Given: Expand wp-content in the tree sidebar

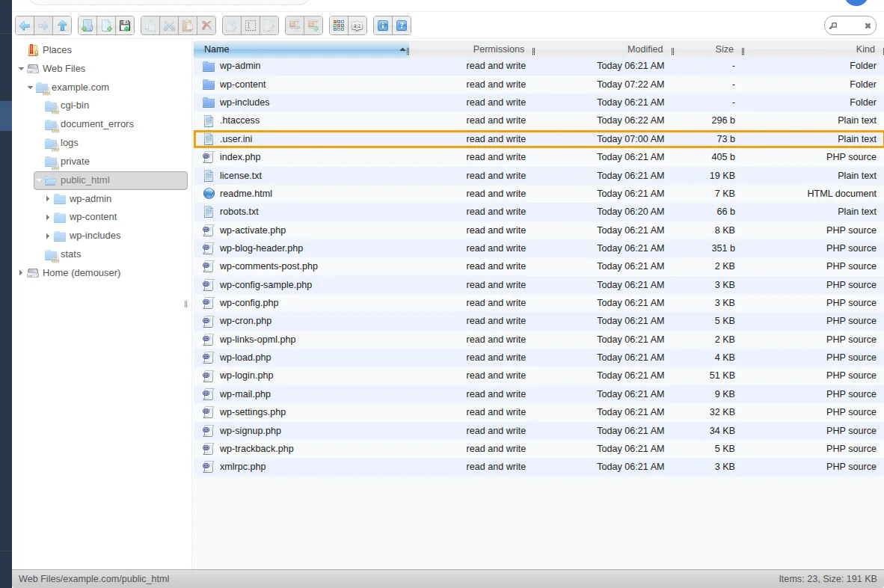Looking at the screenshot, I should point(48,217).
